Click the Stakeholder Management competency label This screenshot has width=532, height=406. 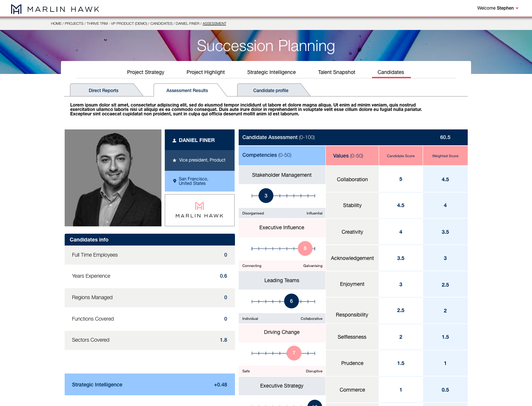tap(282, 175)
